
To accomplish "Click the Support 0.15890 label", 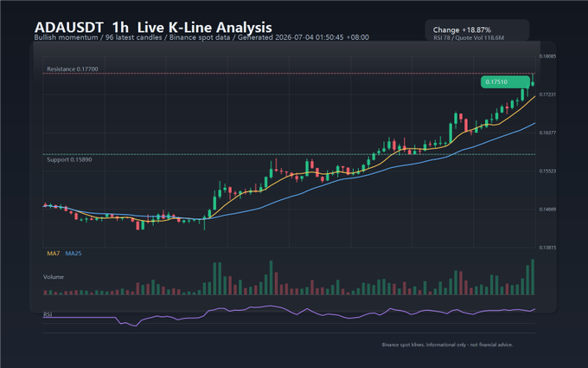I will [69, 159].
